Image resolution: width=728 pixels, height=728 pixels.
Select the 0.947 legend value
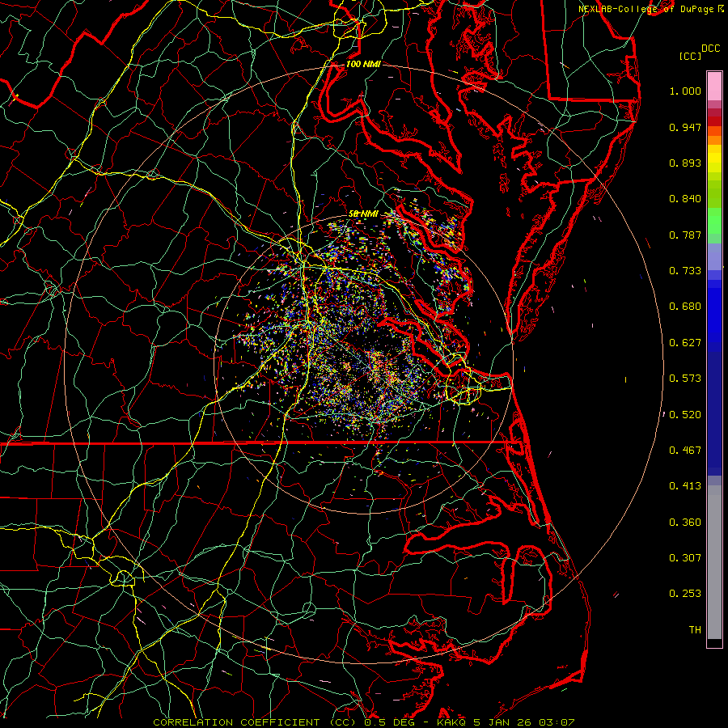point(685,128)
